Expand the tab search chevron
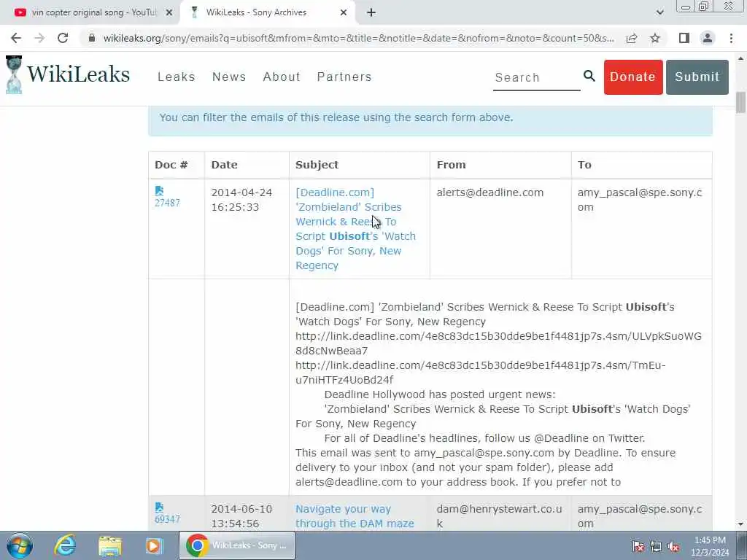 click(x=659, y=12)
